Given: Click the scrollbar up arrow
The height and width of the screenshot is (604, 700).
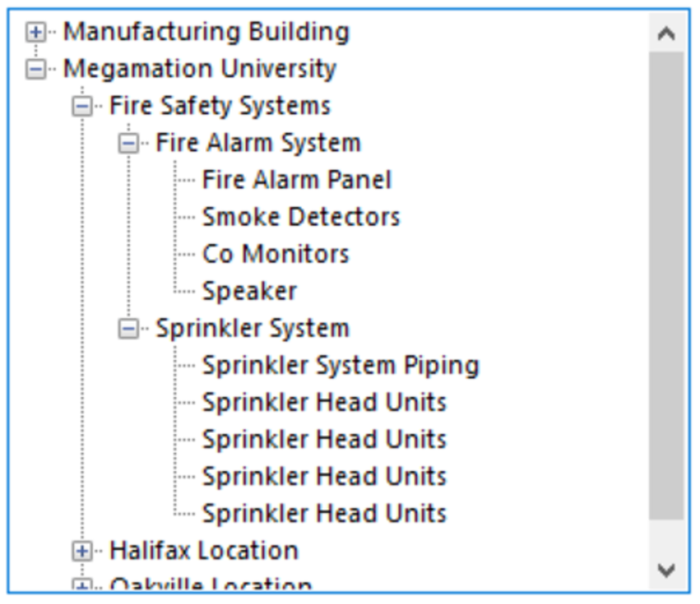Looking at the screenshot, I should pos(666,34).
